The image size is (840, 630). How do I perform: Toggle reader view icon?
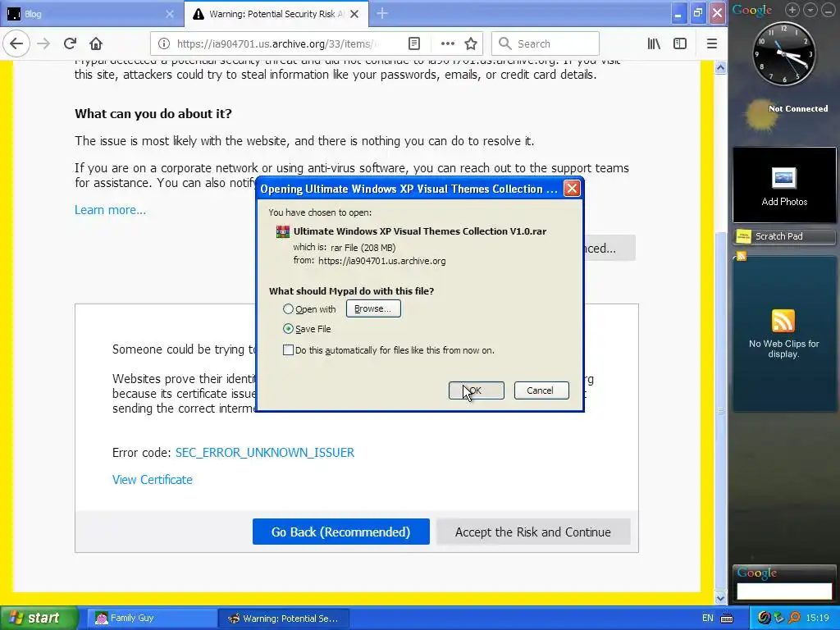[x=414, y=43]
